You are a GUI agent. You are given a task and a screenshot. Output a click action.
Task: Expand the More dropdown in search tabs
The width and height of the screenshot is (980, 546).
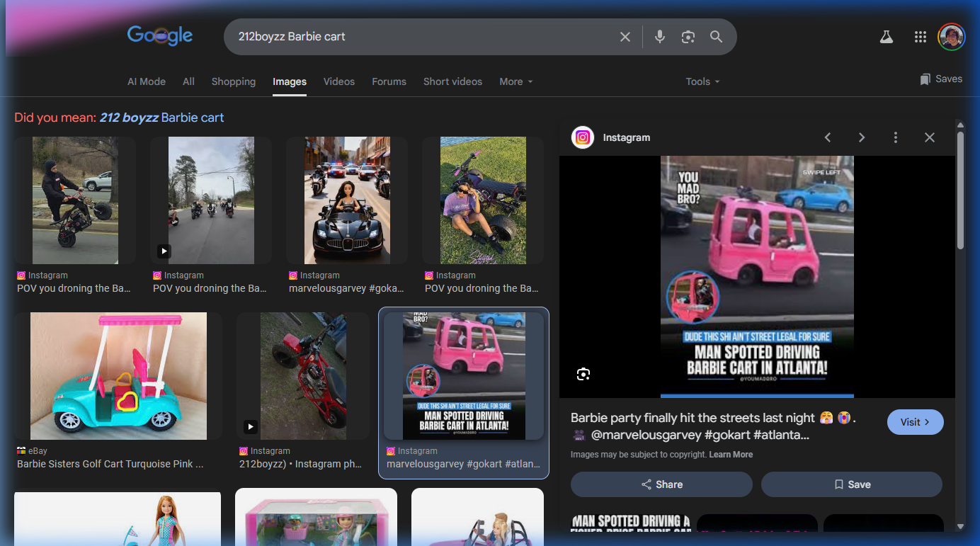tap(516, 81)
